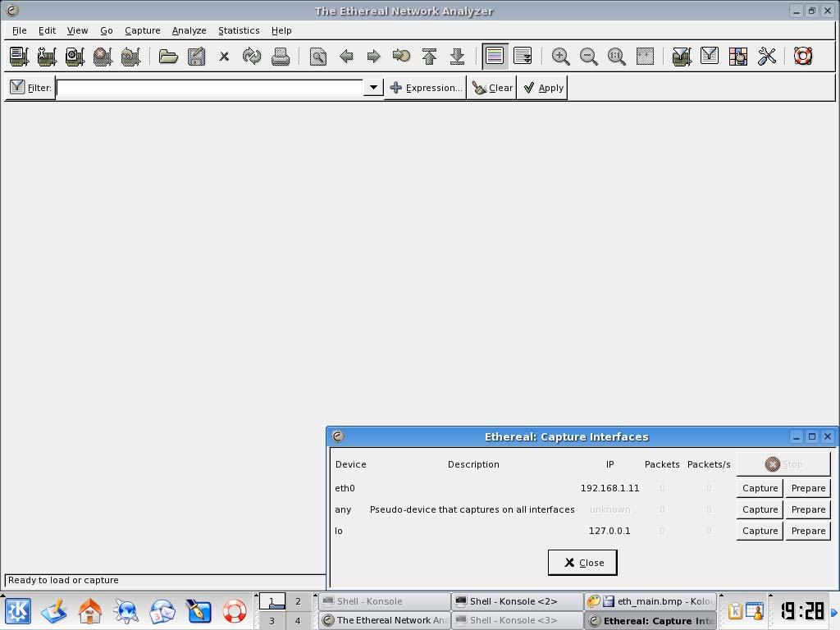Screen dimensions: 840x630
Task: Click the close capture file X icon
Action: click(x=224, y=57)
